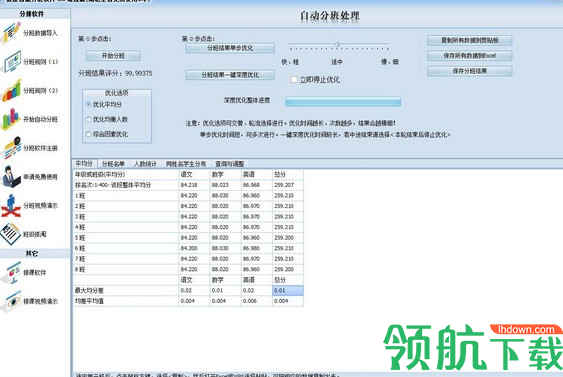This screenshot has height=377, width=563.
Task: Click 语文 in the top header row
Action: pyautogui.click(x=187, y=174)
